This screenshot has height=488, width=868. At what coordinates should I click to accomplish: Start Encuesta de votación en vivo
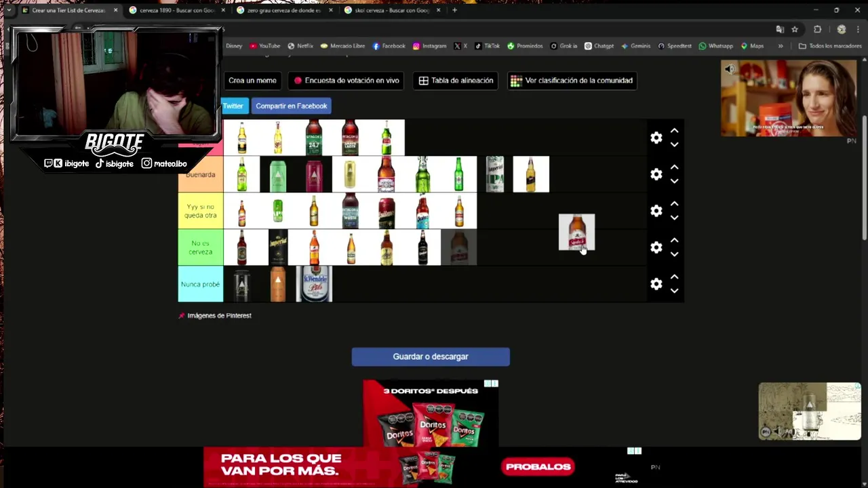[347, 81]
